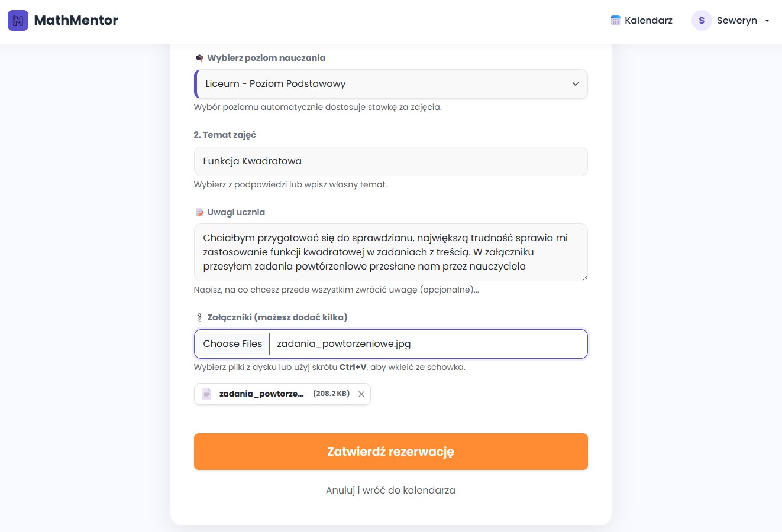
Task: Expand the Seweryn account dropdown arrow
Action: 767,21
